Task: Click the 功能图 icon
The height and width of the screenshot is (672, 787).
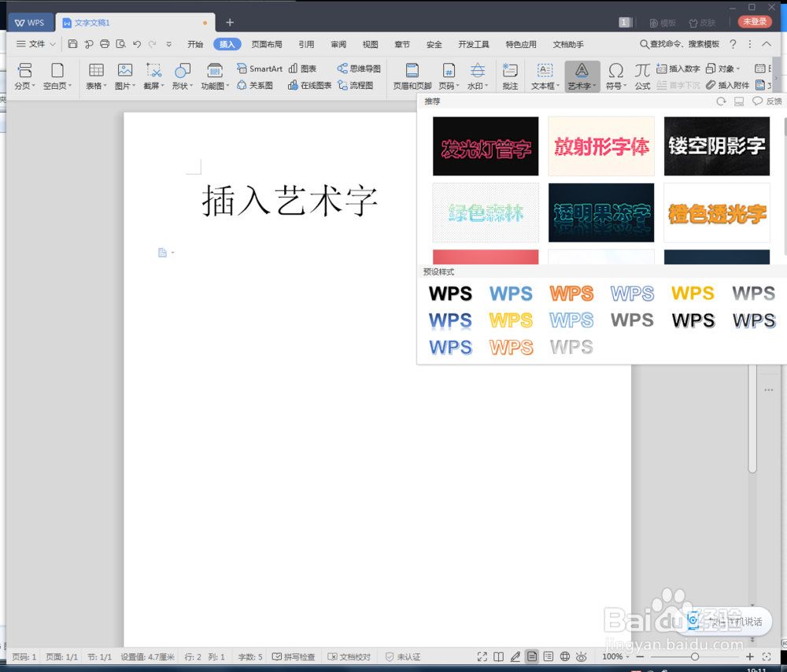Action: click(x=215, y=76)
